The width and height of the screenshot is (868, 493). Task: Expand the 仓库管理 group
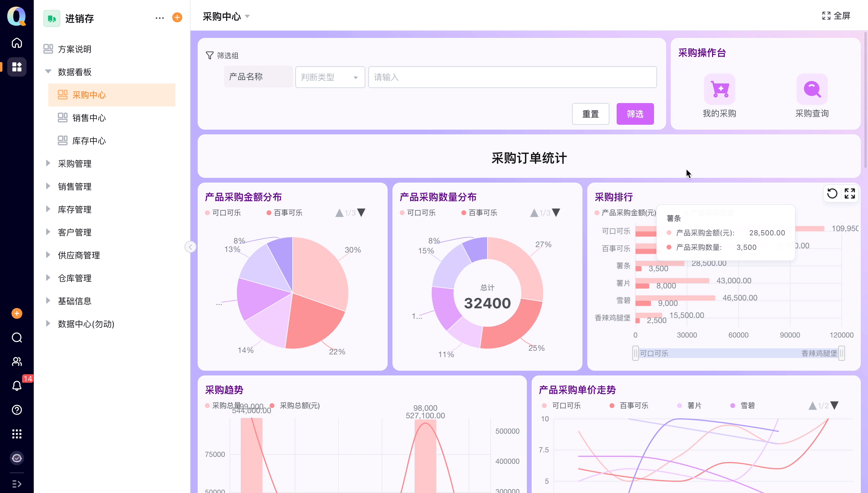pyautogui.click(x=48, y=278)
